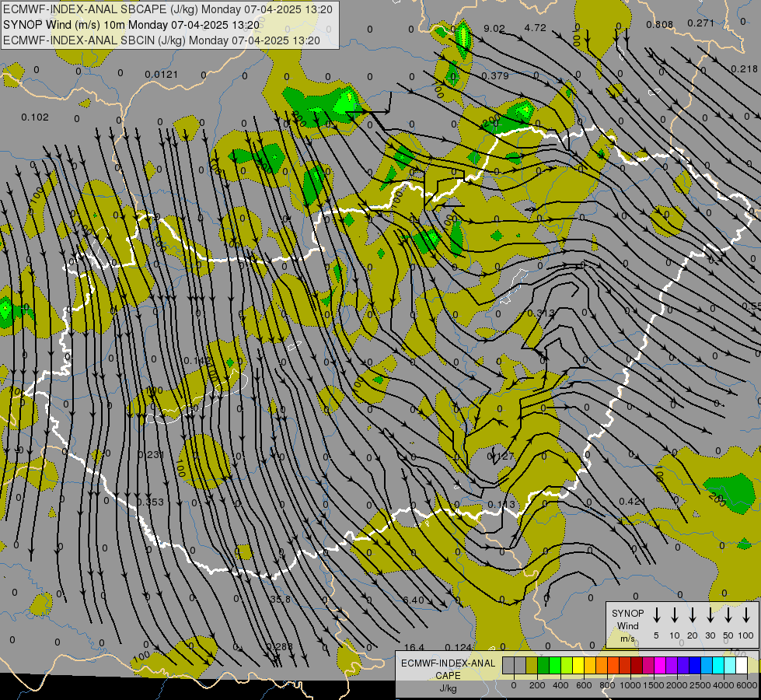The width and height of the screenshot is (761, 700).
Task: Click the map value '4.72'
Action: [535, 28]
